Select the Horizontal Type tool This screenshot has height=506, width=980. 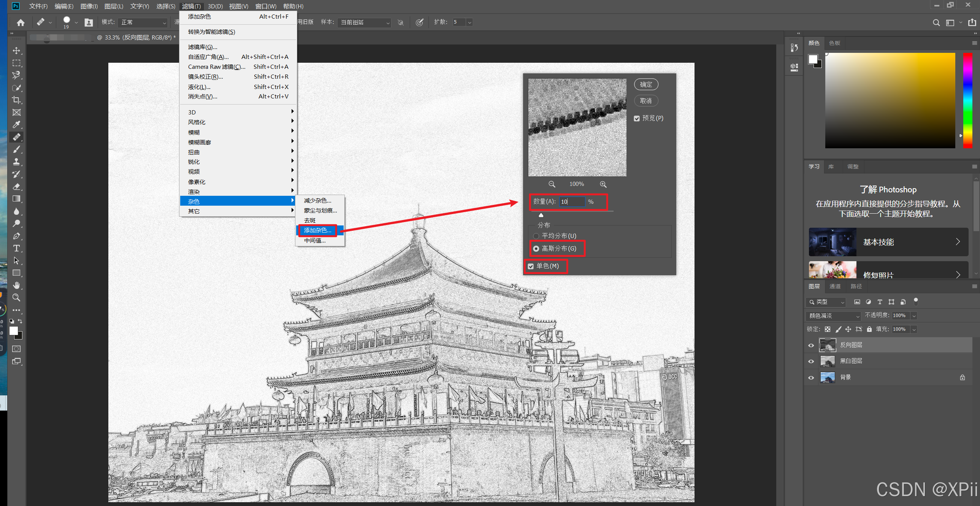click(16, 248)
